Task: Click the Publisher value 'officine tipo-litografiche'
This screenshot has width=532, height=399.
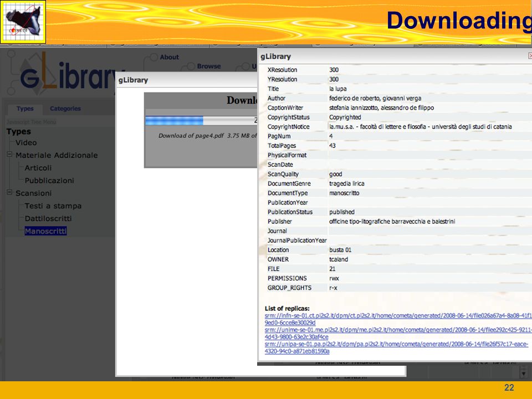Action: coord(360,222)
